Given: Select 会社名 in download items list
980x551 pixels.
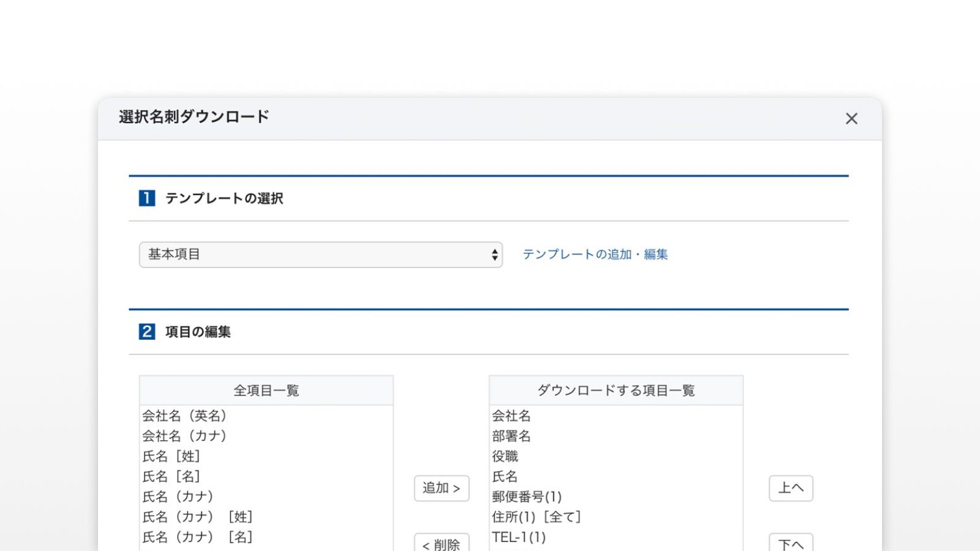Looking at the screenshot, I should pyautogui.click(x=616, y=416).
